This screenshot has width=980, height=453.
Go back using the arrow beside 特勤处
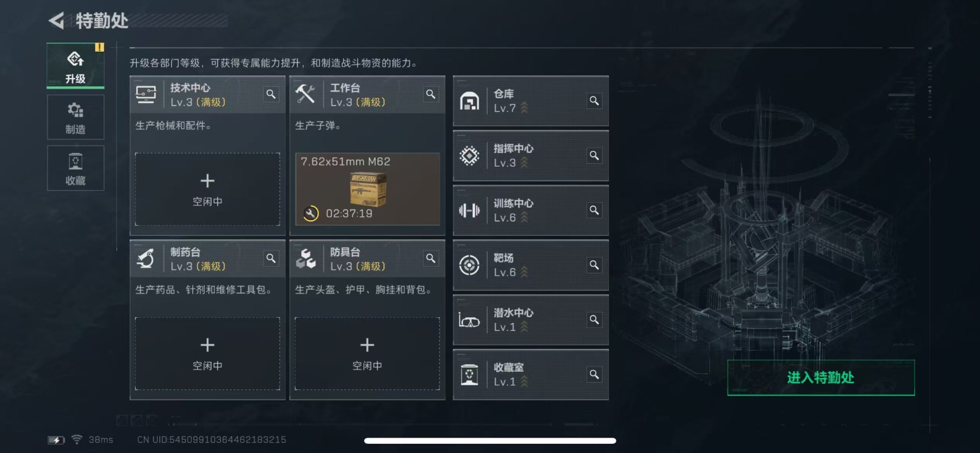pos(56,21)
